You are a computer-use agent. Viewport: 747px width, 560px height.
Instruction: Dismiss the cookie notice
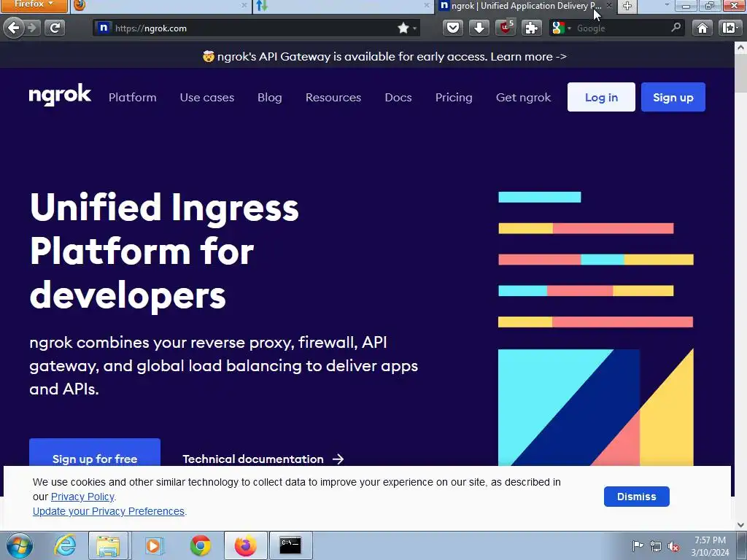(636, 497)
